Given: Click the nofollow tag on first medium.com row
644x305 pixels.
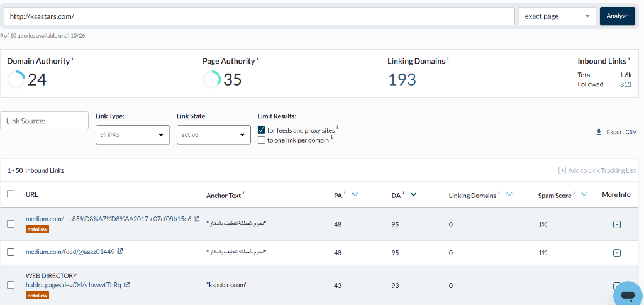Looking at the screenshot, I should [x=37, y=230].
